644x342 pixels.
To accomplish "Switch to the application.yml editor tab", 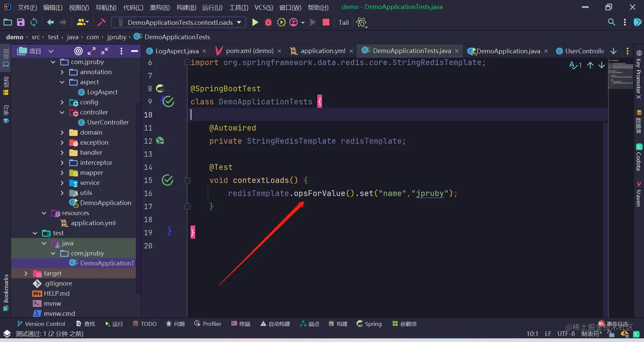I will pyautogui.click(x=322, y=51).
